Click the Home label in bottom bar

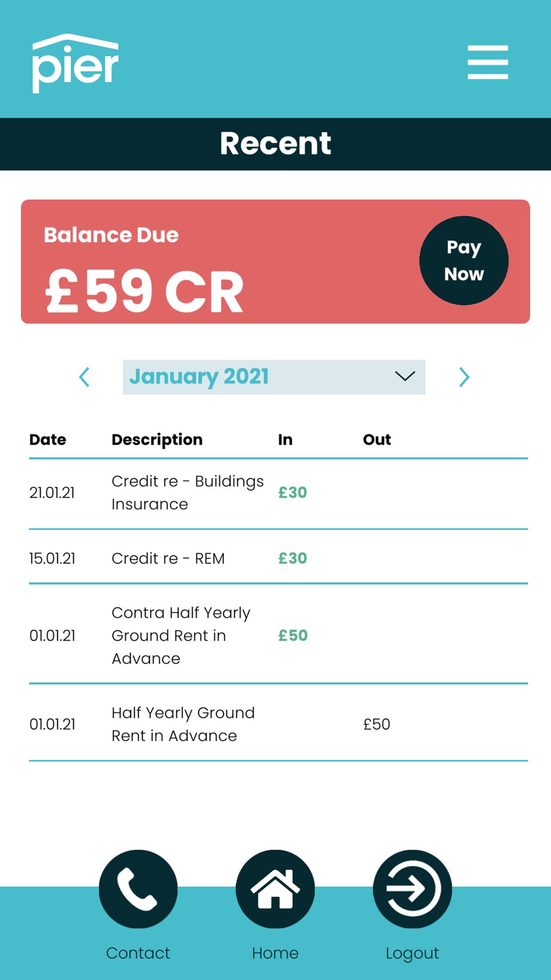(x=275, y=953)
